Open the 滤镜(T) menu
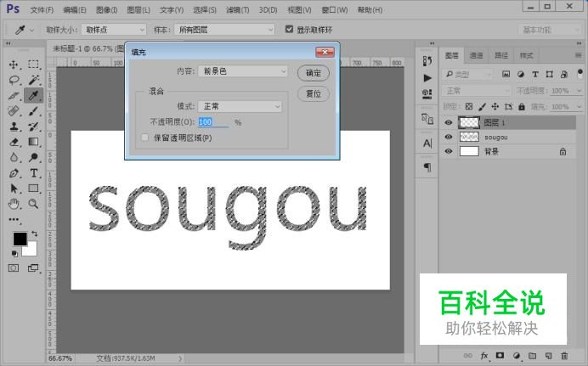This screenshot has width=588, height=366. click(237, 10)
